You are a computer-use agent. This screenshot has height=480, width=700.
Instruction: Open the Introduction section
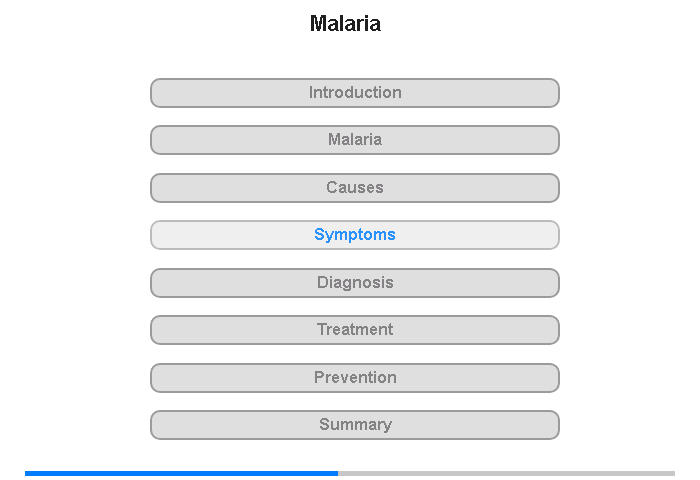355,93
